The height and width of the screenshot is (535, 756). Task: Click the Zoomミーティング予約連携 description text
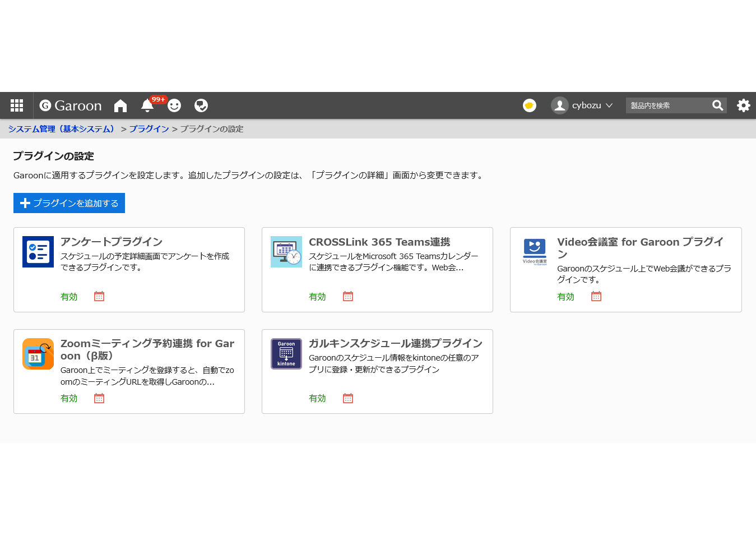[x=147, y=376]
